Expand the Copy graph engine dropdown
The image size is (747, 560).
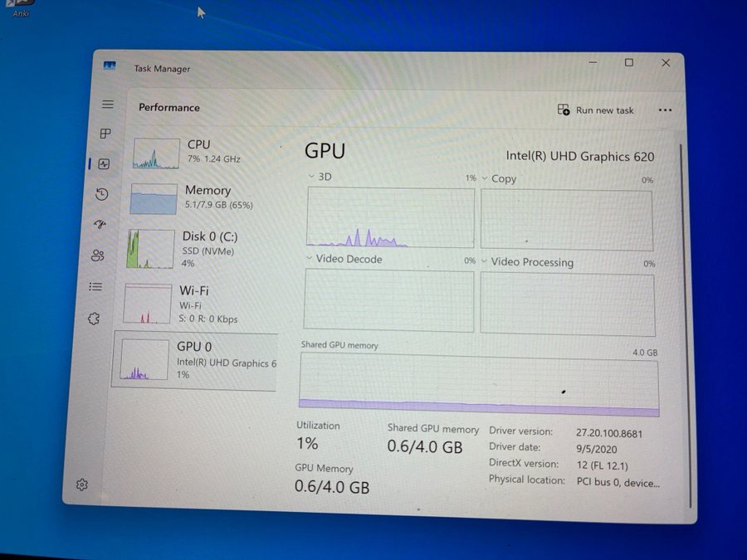pyautogui.click(x=485, y=178)
